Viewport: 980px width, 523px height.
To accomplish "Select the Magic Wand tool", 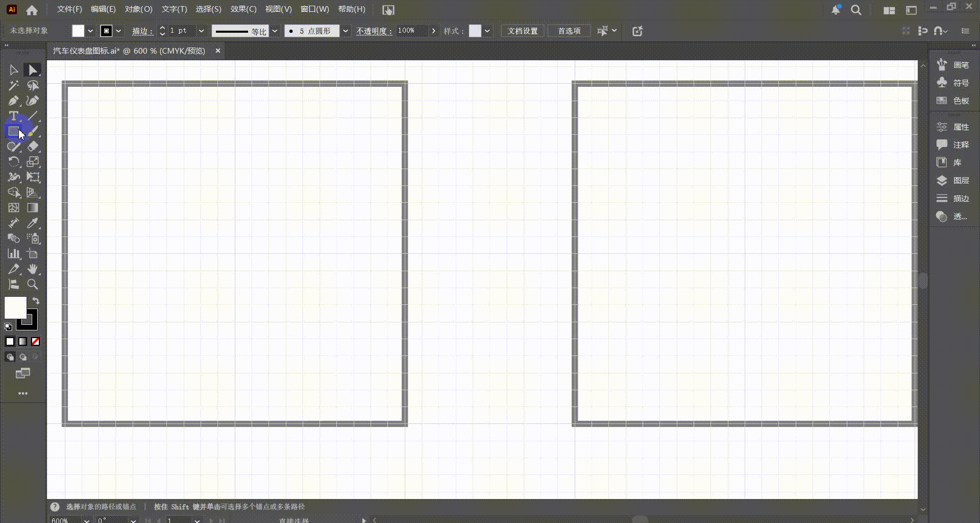I will click(x=14, y=85).
